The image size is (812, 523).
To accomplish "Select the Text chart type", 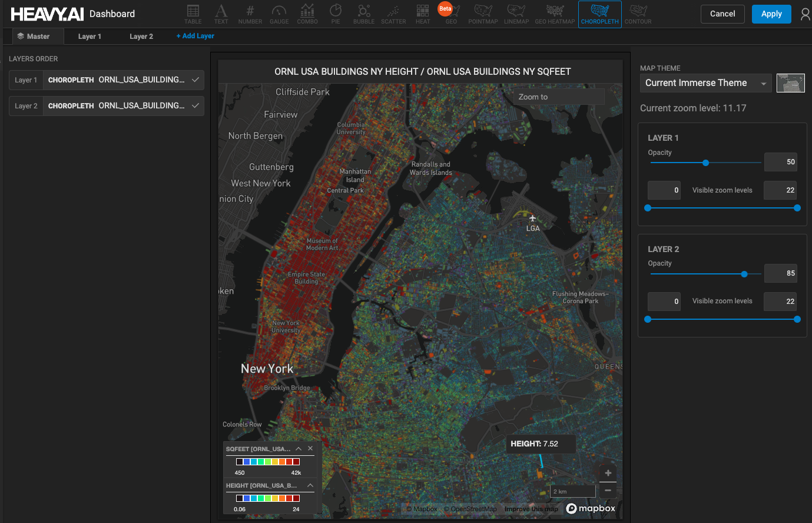I will coord(221,14).
